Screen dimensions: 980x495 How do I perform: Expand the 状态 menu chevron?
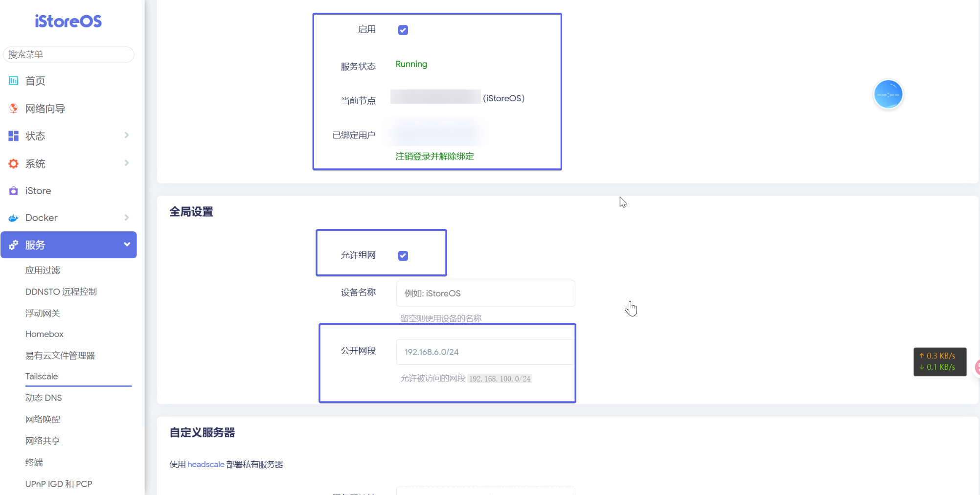(127, 135)
